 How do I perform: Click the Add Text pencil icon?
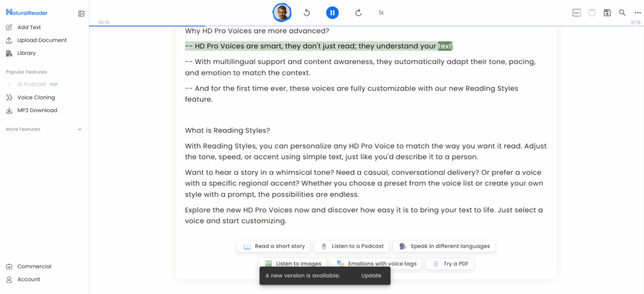tap(9, 27)
